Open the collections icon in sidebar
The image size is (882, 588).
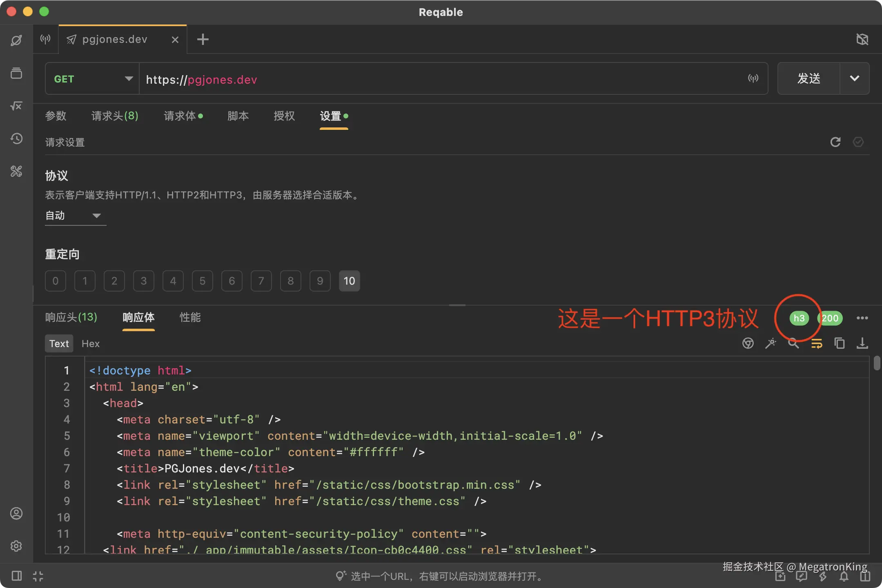tap(16, 73)
